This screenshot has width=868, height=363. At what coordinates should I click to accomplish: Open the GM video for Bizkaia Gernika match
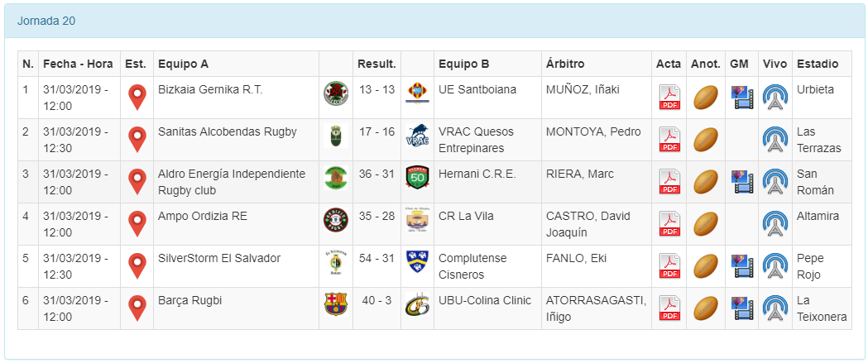pos(742,98)
